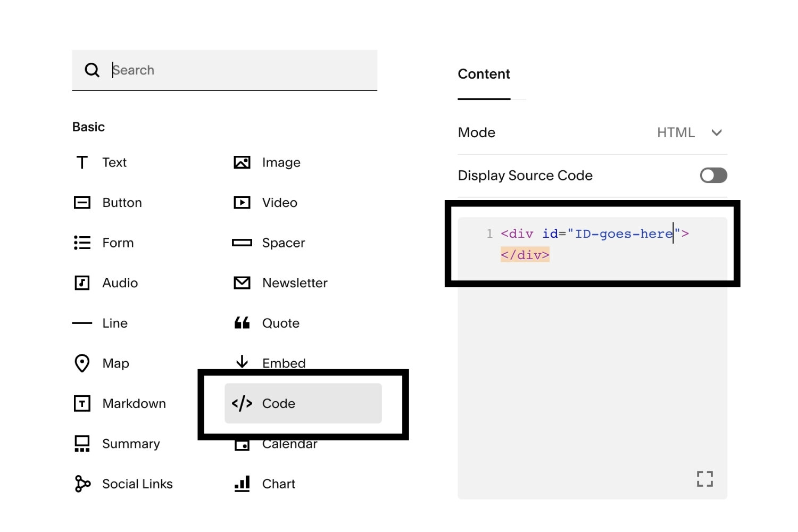Toggle Display Source Code on
The width and height of the screenshot is (798, 532).
(x=713, y=175)
